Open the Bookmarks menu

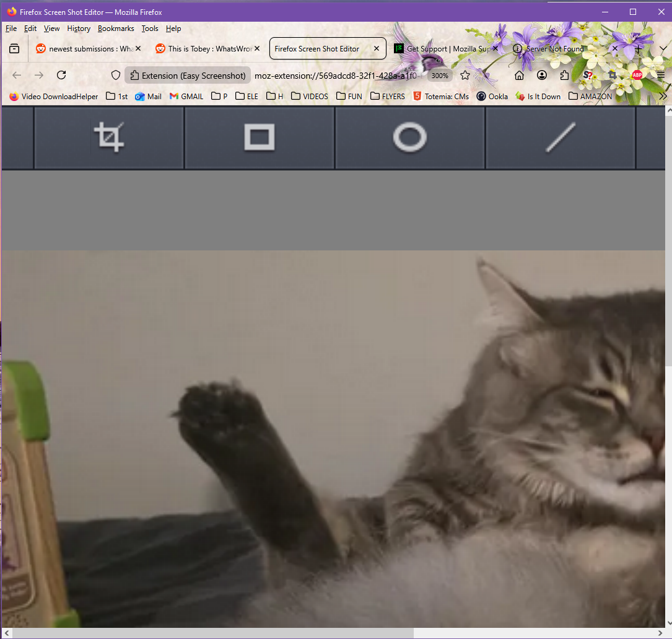click(116, 29)
